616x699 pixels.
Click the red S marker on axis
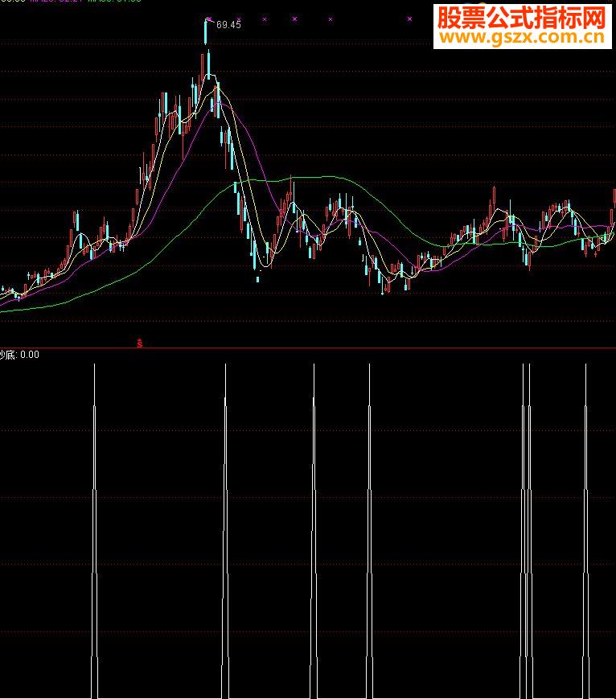(x=139, y=343)
